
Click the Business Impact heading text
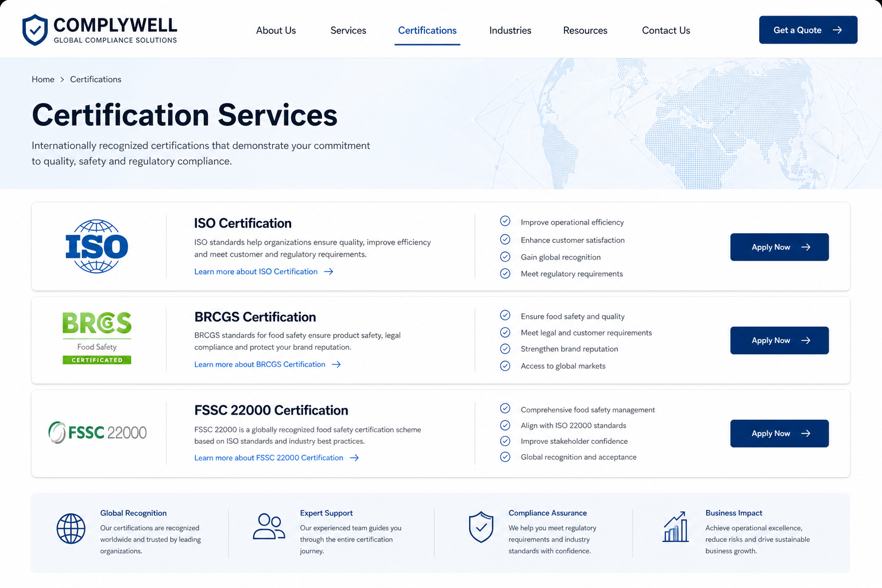click(x=734, y=513)
